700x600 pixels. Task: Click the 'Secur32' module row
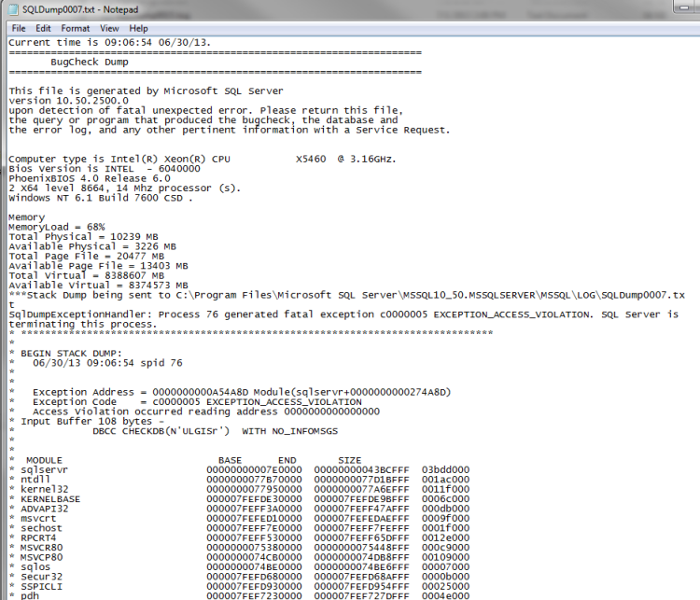point(239,578)
